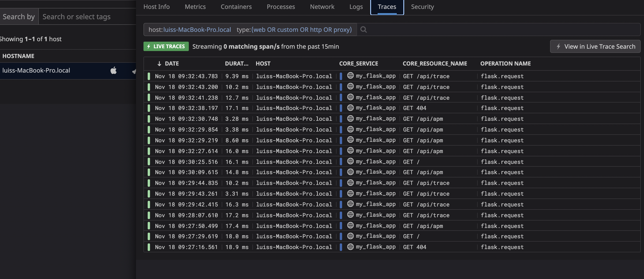Click the HOSTNAME column header in host list
Image resolution: width=644 pixels, height=279 pixels.
(x=18, y=56)
